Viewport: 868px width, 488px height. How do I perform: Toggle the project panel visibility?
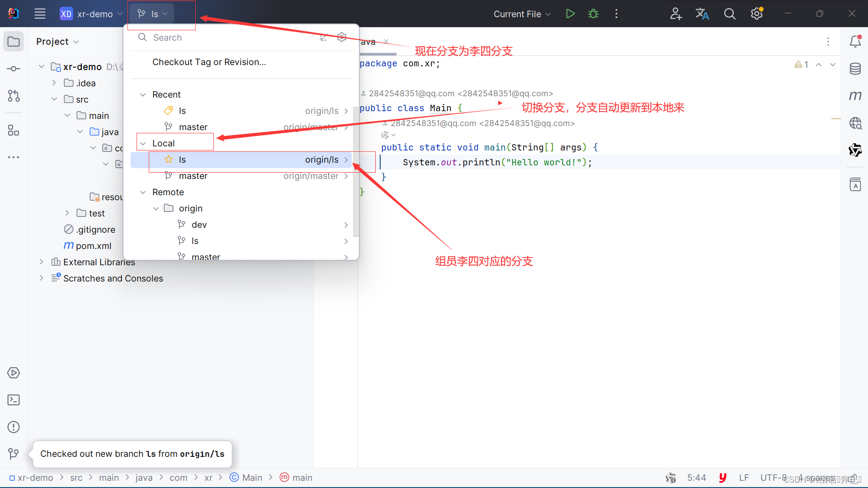coord(13,42)
